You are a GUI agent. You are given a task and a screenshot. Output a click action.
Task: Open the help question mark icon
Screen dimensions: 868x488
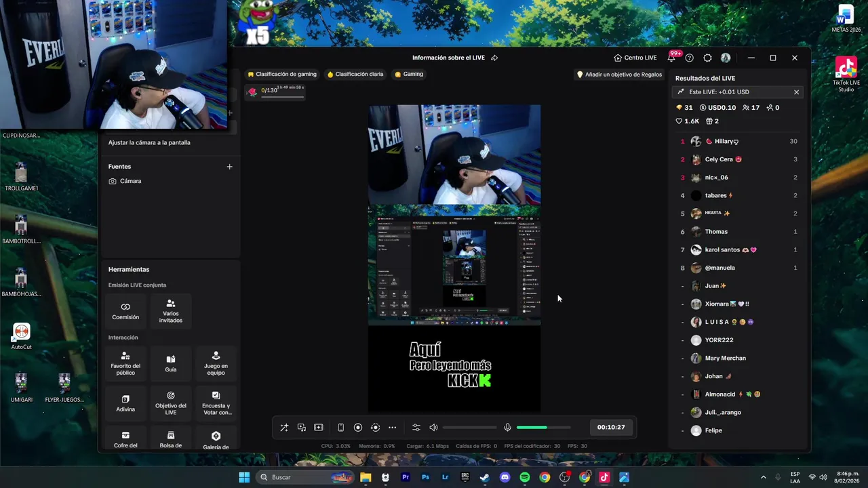pos(690,58)
